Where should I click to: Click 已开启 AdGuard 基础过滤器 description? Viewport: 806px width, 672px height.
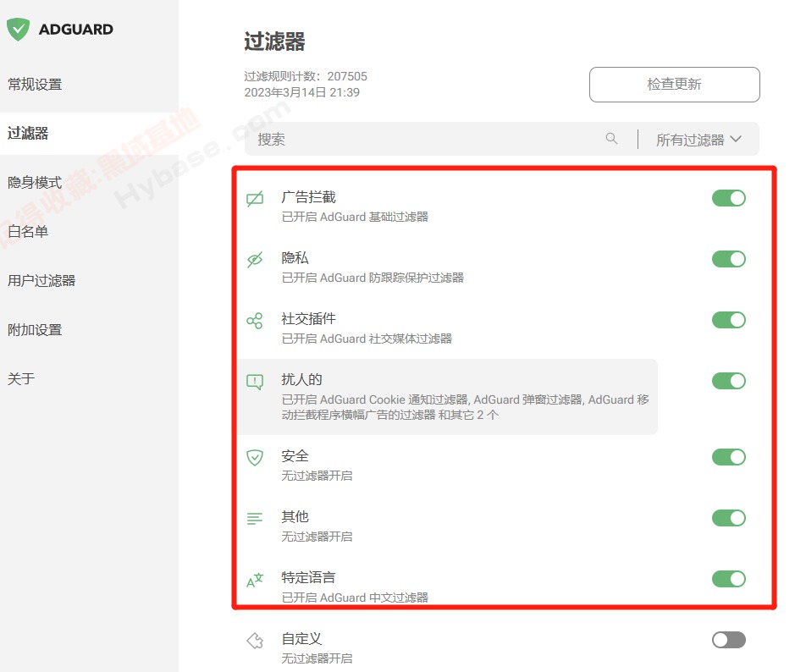coord(355,217)
